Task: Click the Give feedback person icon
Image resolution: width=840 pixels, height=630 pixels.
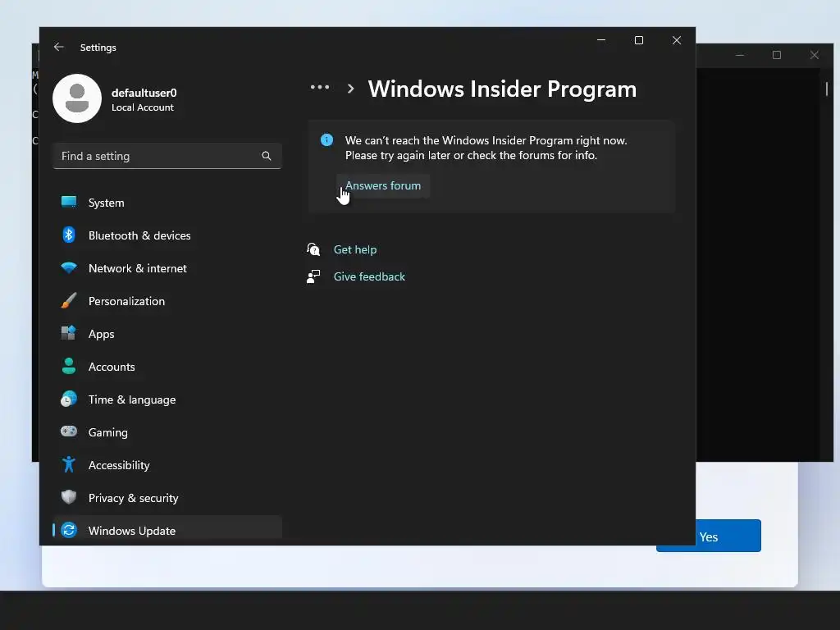Action: click(x=313, y=276)
